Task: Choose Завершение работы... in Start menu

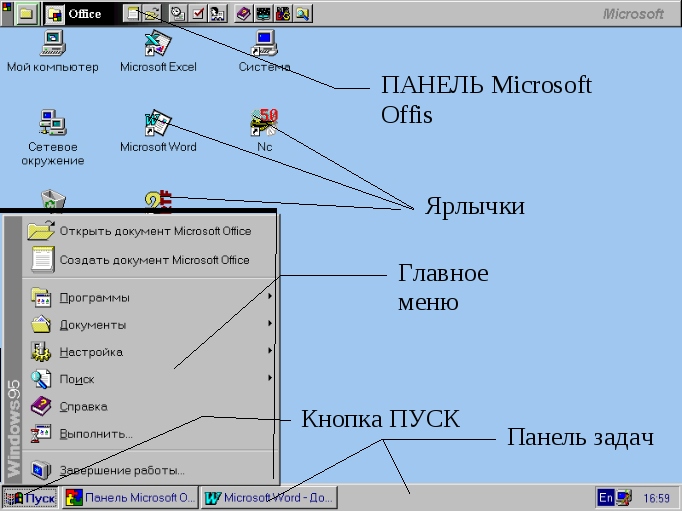Action: pyautogui.click(x=149, y=470)
